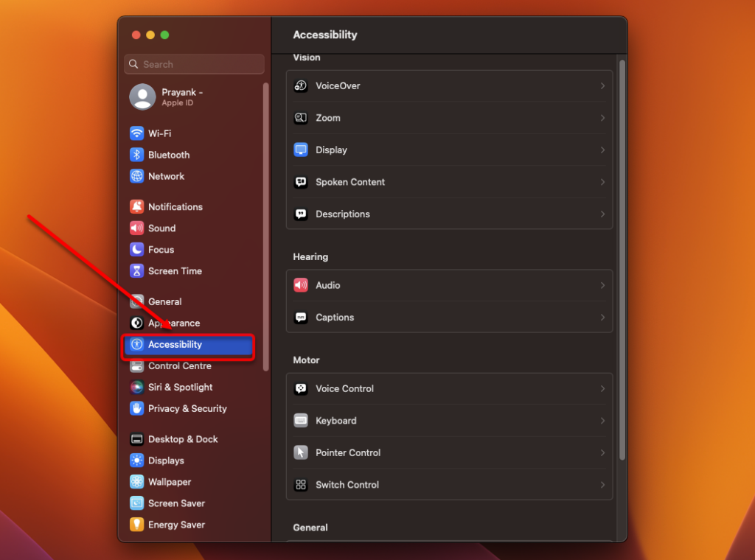The width and height of the screenshot is (755, 560).
Task: Open Desktop & Dock via its icon
Action: 136,439
